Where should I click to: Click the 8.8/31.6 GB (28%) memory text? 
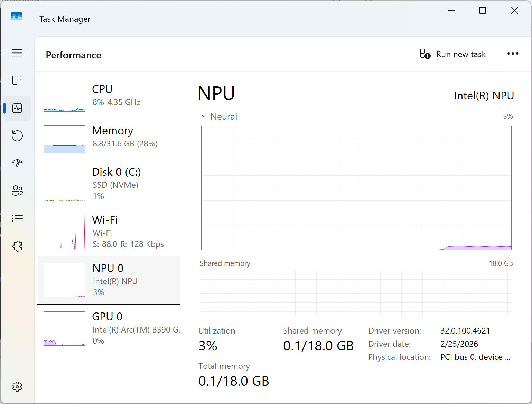tap(125, 144)
